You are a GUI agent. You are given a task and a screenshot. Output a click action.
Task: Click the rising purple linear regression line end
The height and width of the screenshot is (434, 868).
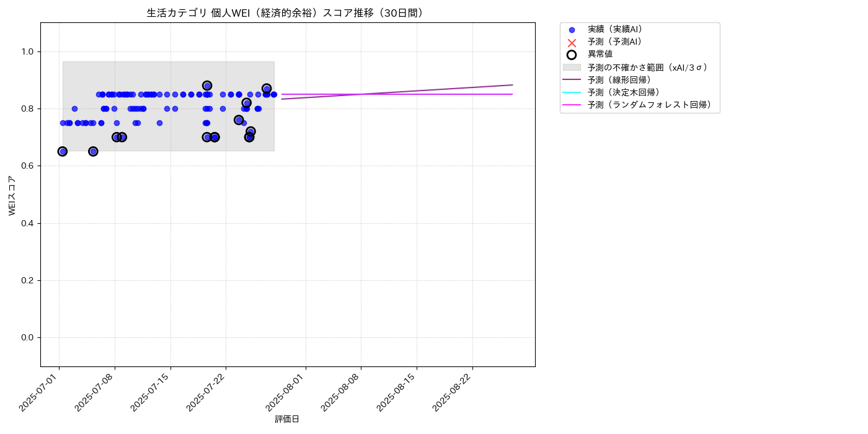(x=511, y=85)
